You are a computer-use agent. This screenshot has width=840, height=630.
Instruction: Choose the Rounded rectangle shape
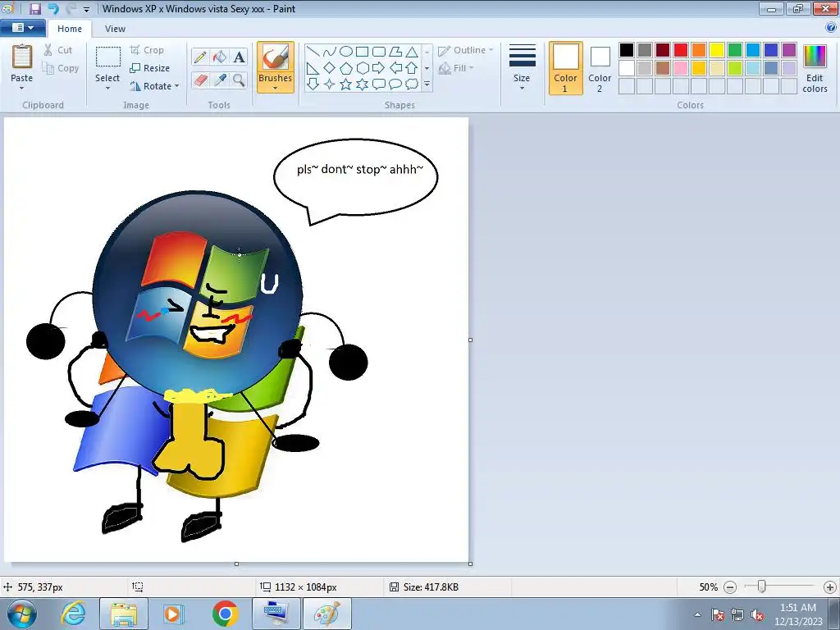tap(379, 52)
